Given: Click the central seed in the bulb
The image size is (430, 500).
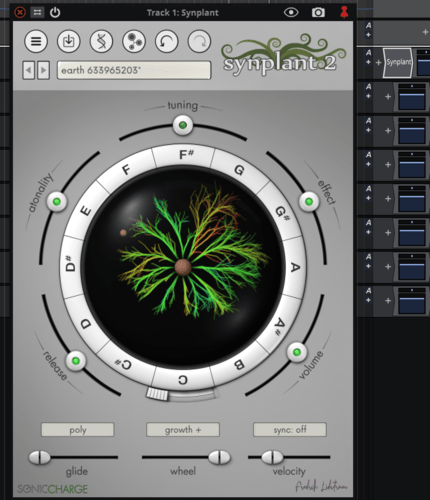Looking at the screenshot, I should click(183, 267).
